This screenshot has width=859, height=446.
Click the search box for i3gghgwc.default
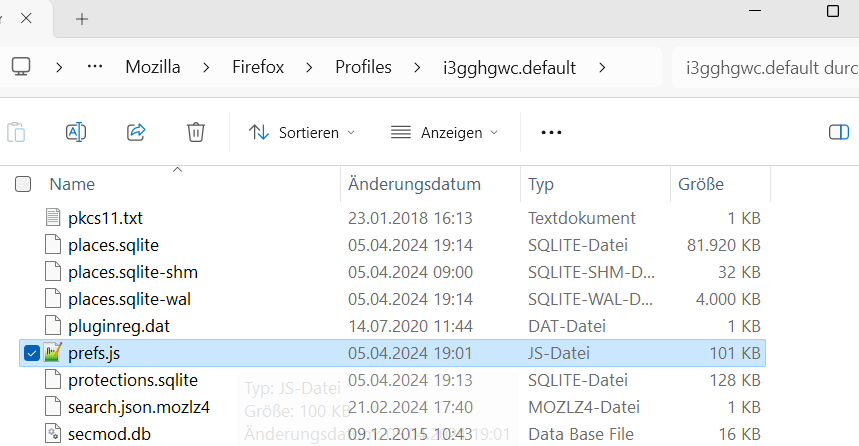click(765, 68)
